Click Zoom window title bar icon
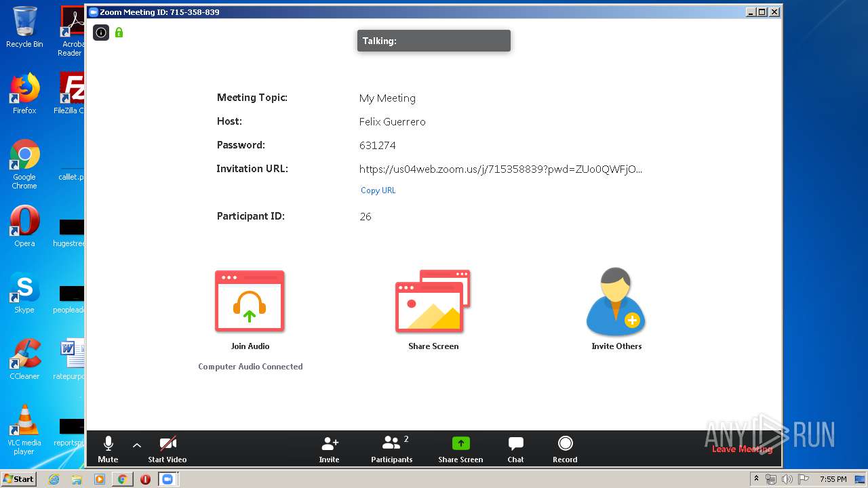This screenshot has height=488, width=868. pos(94,12)
